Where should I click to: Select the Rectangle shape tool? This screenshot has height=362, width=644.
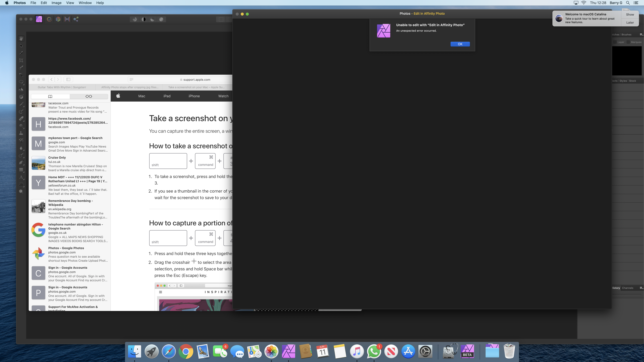pyautogui.click(x=21, y=170)
